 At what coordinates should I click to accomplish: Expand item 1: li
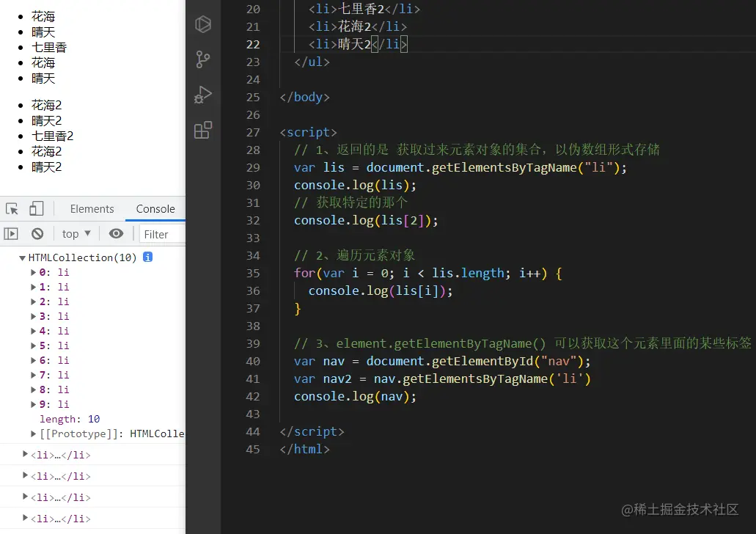tap(33, 287)
